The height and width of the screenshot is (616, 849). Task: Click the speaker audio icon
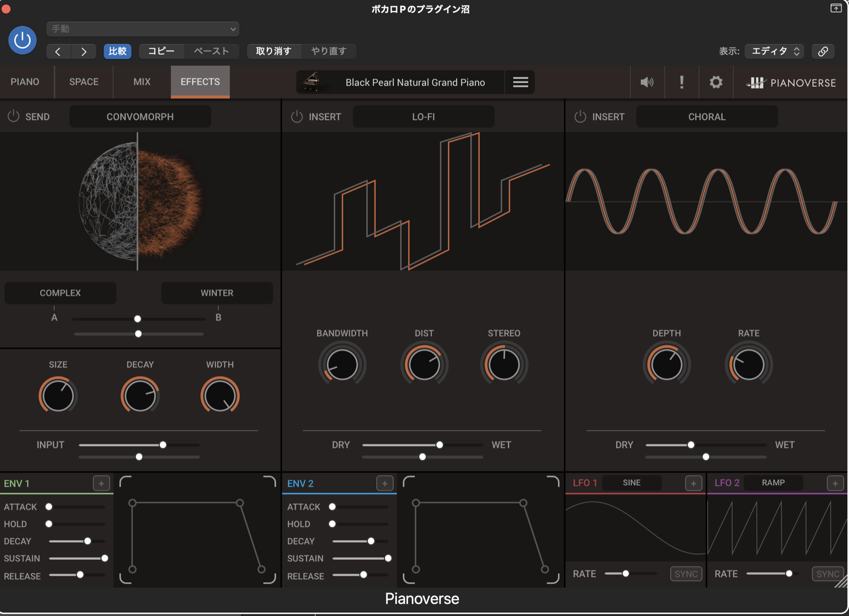647,82
